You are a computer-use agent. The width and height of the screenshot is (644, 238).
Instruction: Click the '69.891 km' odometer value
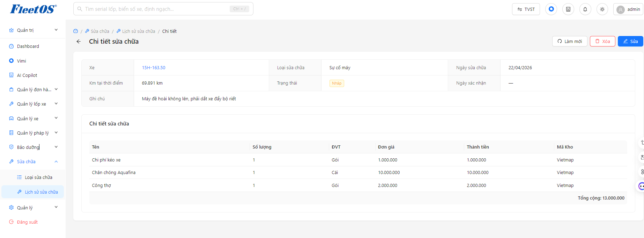pyautogui.click(x=152, y=83)
